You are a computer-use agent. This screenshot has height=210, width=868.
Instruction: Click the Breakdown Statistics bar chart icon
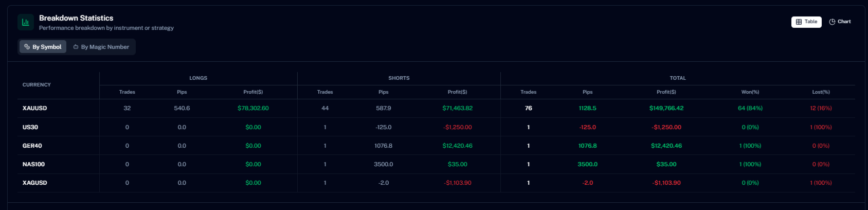coord(26,22)
